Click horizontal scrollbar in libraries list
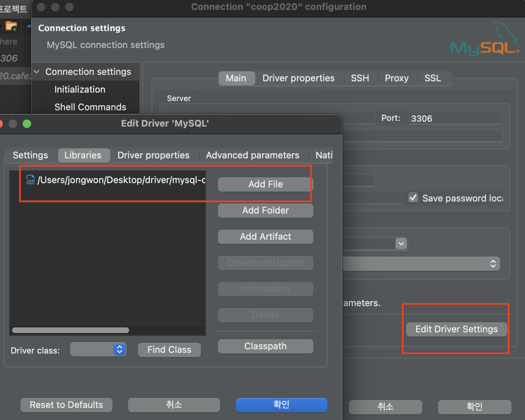525x420 pixels. [70, 330]
